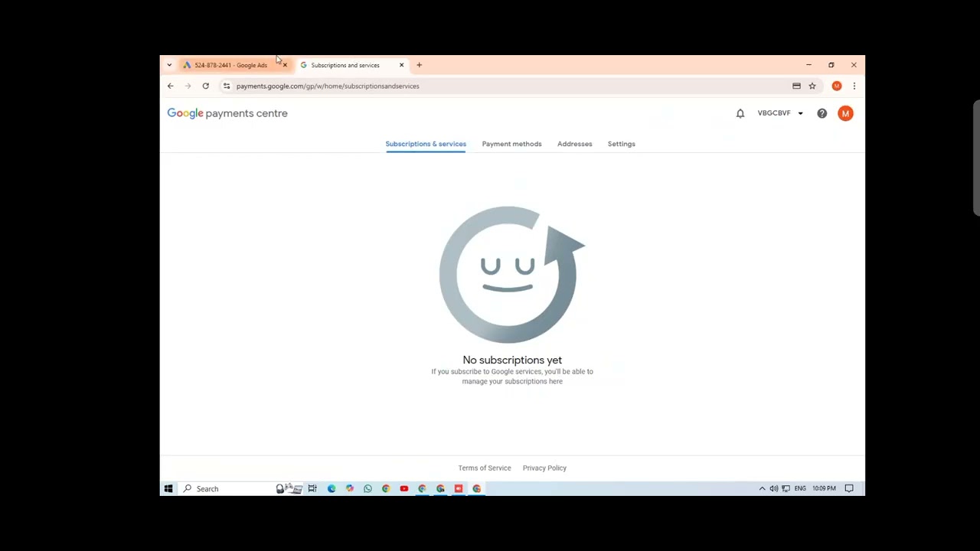Image resolution: width=980 pixels, height=551 pixels.
Task: Reload the payments page
Action: (205, 86)
